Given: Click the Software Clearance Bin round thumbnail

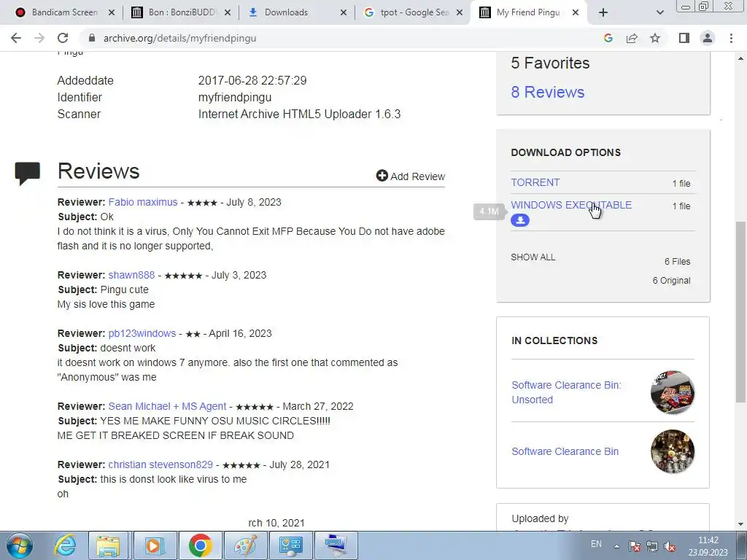Looking at the screenshot, I should coord(672,451).
